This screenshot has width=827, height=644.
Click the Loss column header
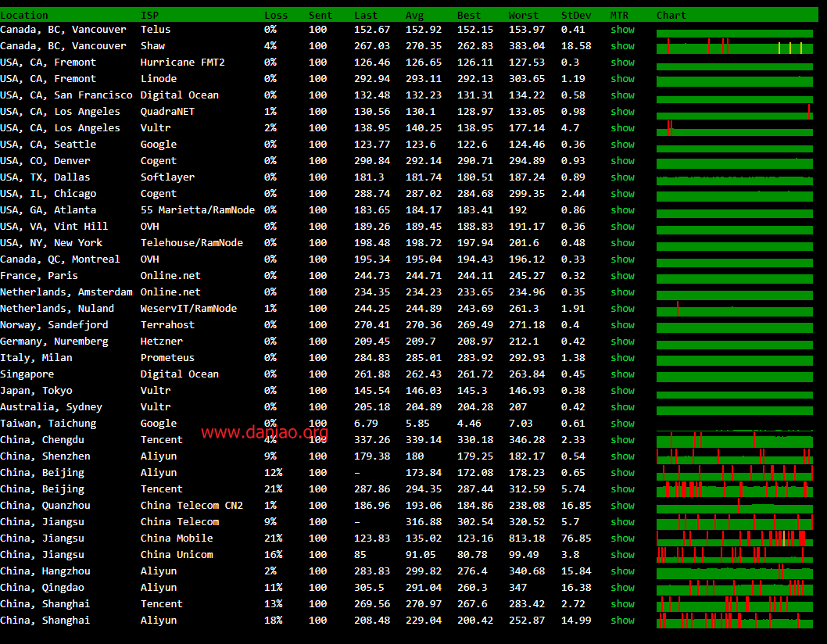tap(276, 16)
